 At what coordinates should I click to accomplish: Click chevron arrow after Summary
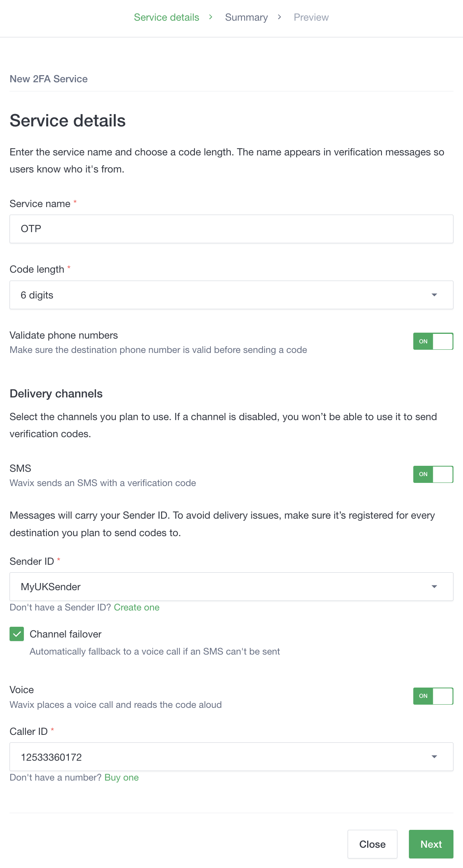(280, 17)
